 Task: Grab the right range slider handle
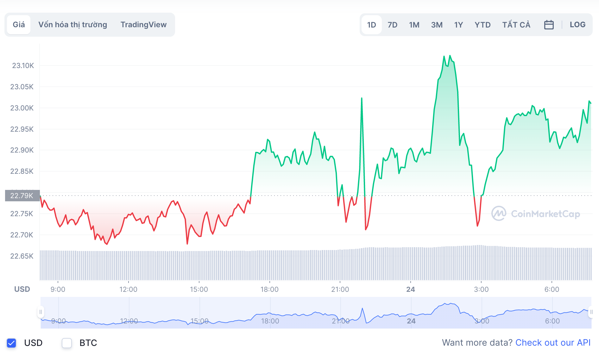pos(591,312)
